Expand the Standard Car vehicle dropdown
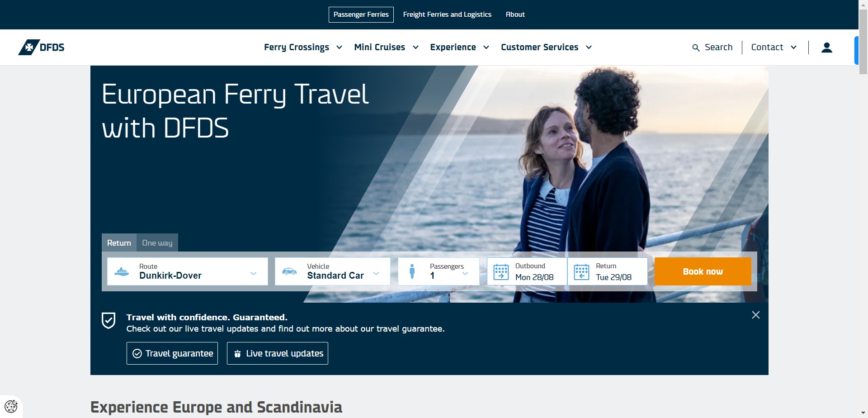This screenshot has height=418, width=868. (332, 271)
